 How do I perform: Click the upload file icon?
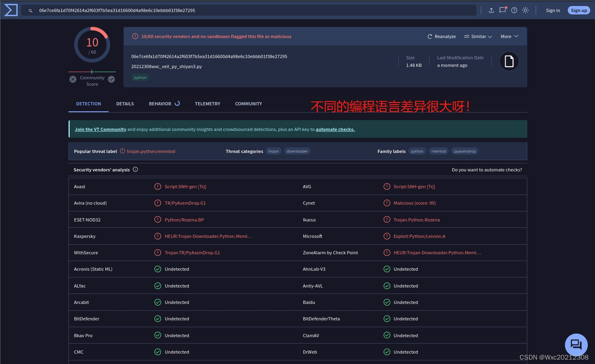coord(491,10)
